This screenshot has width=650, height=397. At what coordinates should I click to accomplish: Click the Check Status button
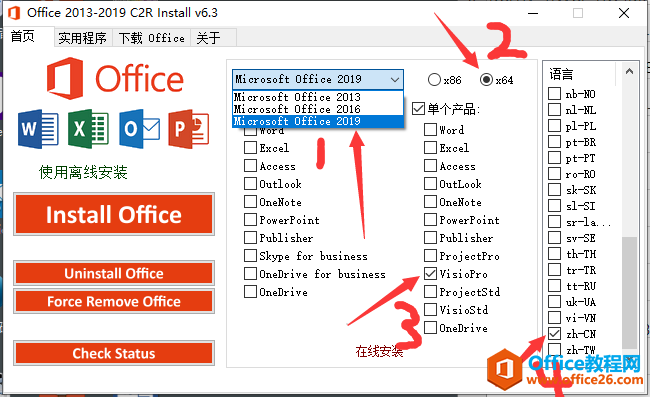114,353
